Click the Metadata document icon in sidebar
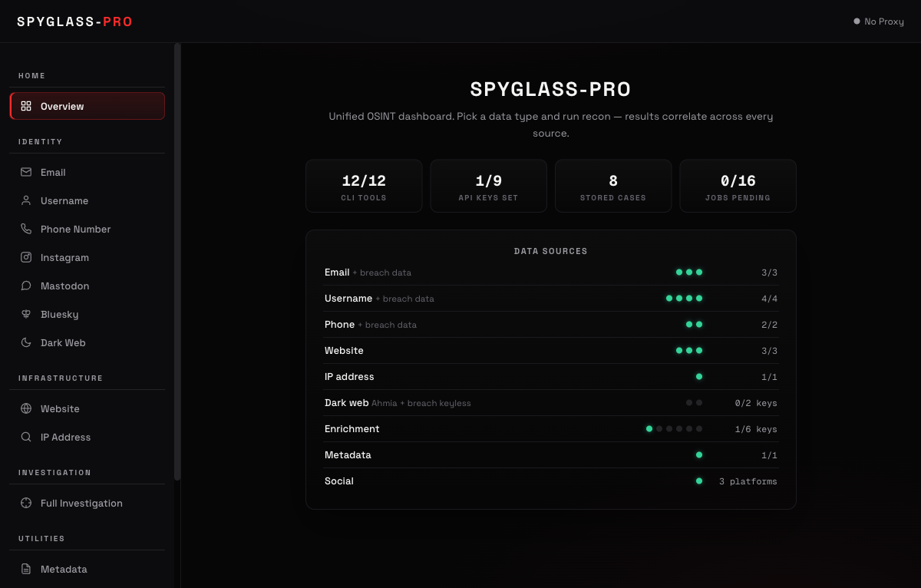The image size is (921, 588). 26,569
